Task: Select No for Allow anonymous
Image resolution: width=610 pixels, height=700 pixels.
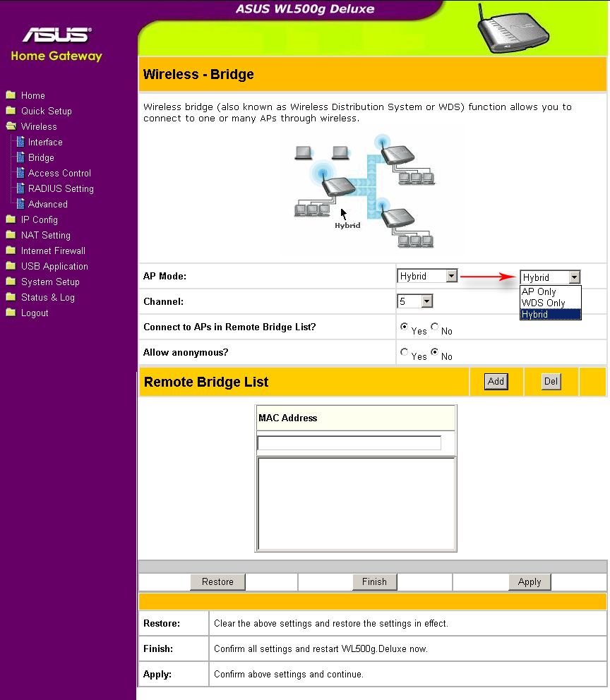Action: 434,352
